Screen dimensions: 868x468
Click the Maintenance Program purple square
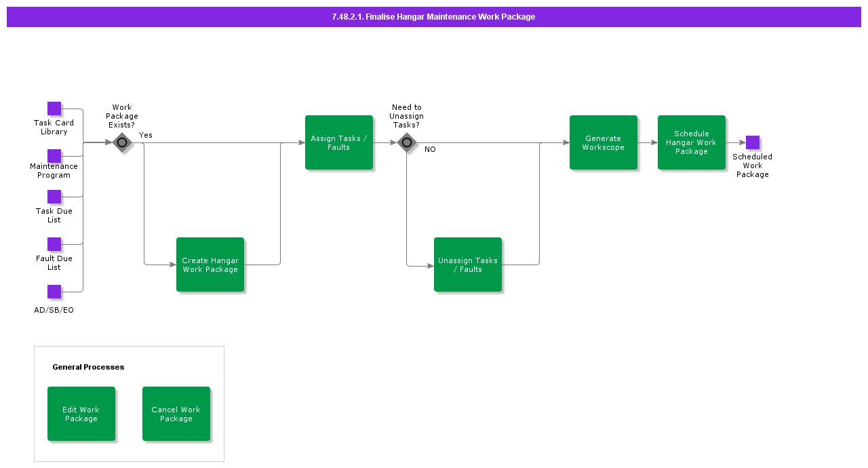(x=54, y=156)
